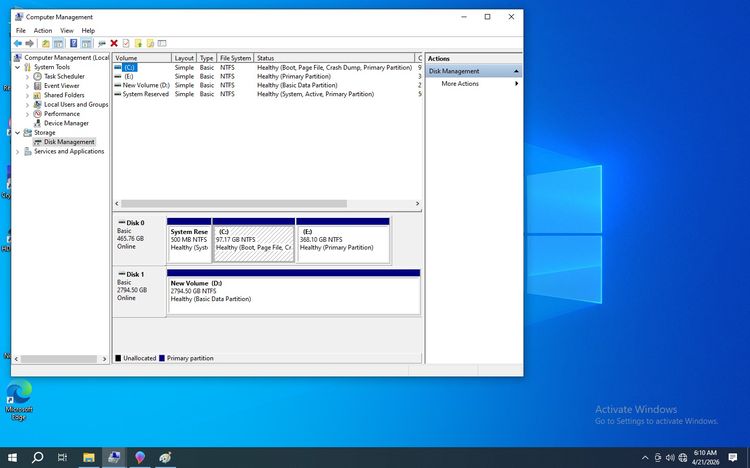Image resolution: width=750 pixels, height=468 pixels.
Task: Open the File menu
Action: point(21,30)
